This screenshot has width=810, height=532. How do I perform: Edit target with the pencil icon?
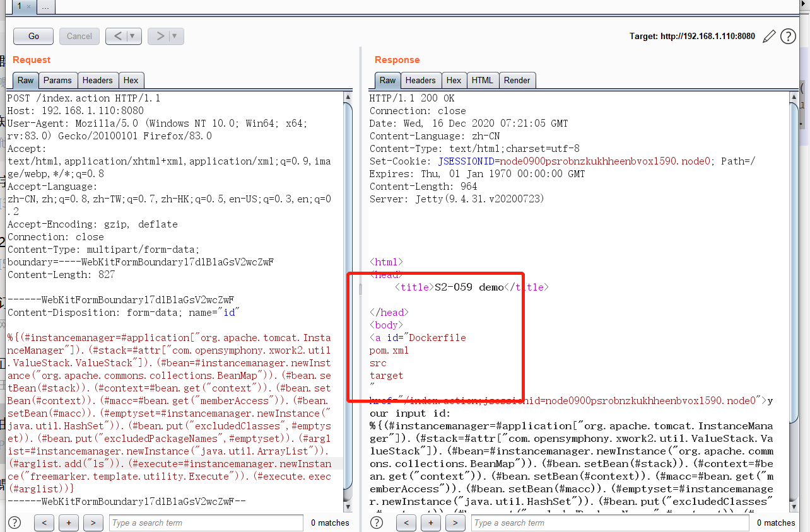click(768, 37)
